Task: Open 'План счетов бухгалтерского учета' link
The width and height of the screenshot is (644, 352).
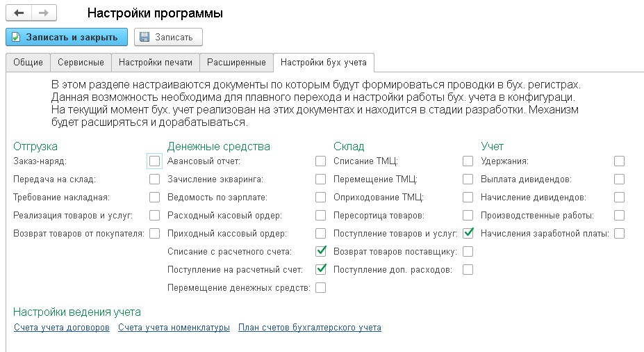Action: point(309,328)
